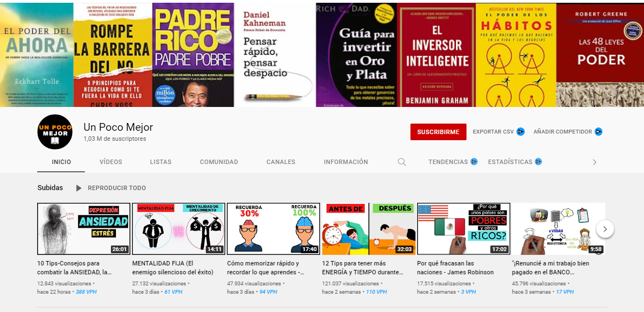This screenshot has width=644, height=312.
Task: Click 'hace 22 horas' upload time
Action: 54,292
